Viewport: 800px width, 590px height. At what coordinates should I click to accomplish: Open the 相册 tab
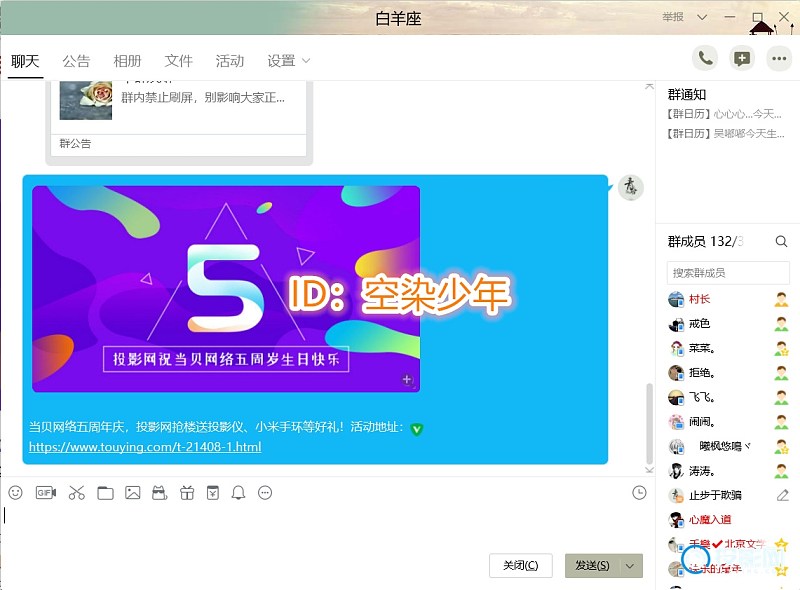(127, 61)
